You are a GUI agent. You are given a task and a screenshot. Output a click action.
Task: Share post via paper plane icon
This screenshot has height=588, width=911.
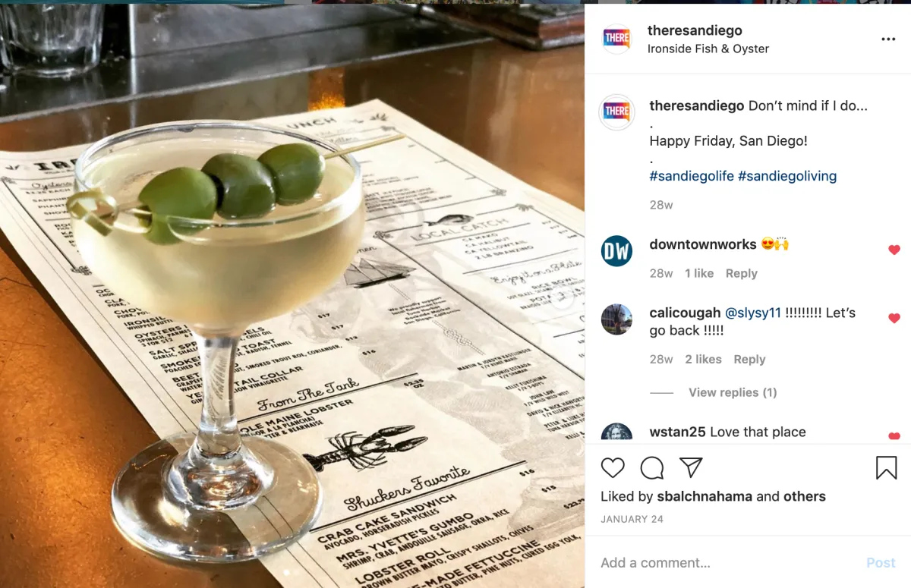691,467
